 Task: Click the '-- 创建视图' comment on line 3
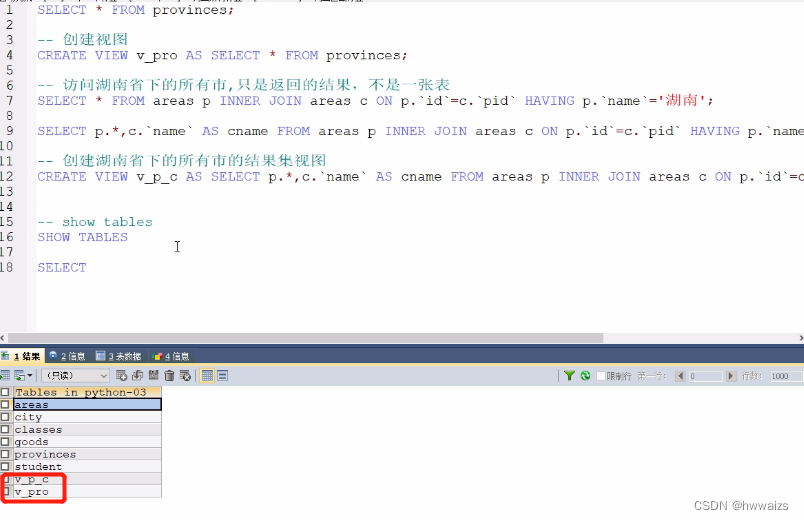tap(83, 39)
